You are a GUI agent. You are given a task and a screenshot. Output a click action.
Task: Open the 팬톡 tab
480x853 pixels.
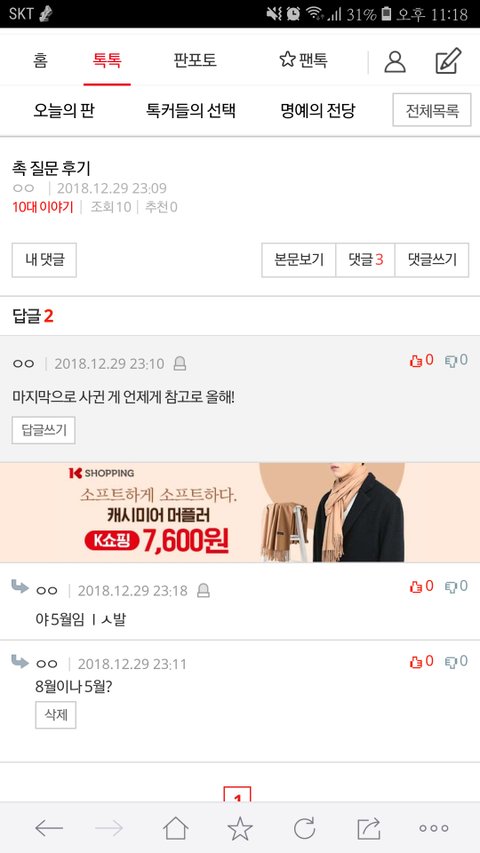point(303,60)
